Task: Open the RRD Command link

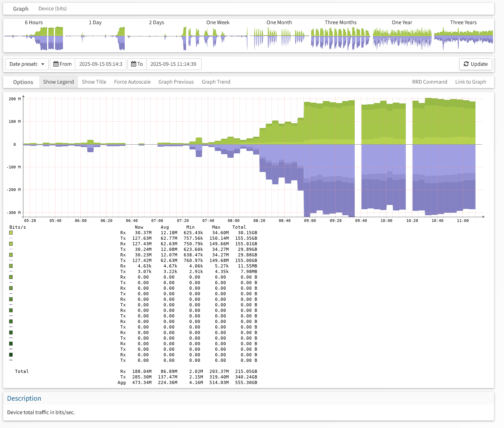Action: (430, 82)
